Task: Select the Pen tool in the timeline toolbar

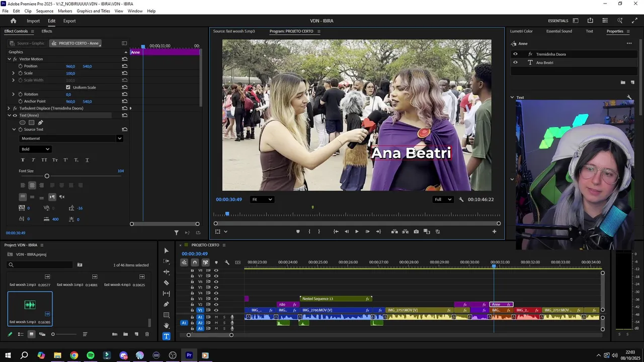Action: (x=167, y=304)
